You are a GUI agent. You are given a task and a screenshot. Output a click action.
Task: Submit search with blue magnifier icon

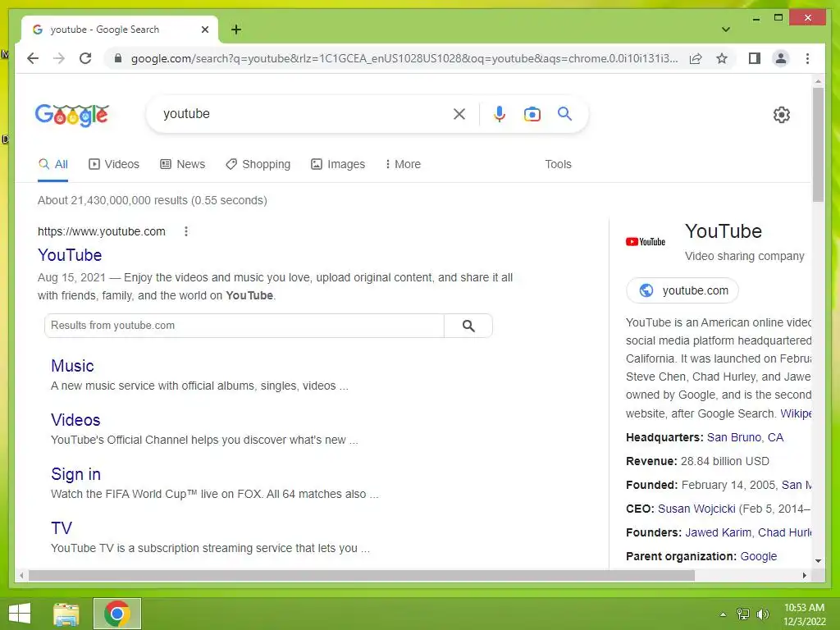coord(564,113)
